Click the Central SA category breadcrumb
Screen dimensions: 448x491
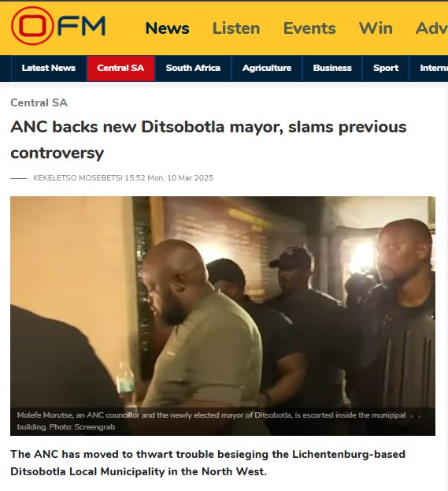point(39,102)
